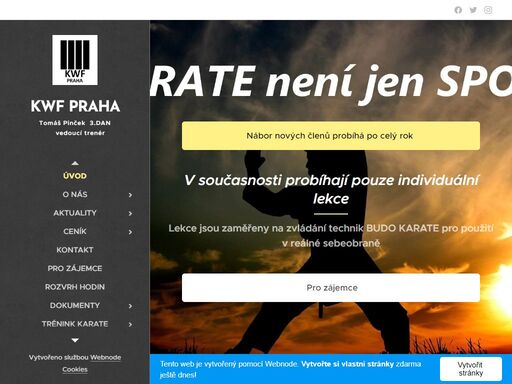
Task: Click the KWF Praha logo image
Action: click(75, 60)
